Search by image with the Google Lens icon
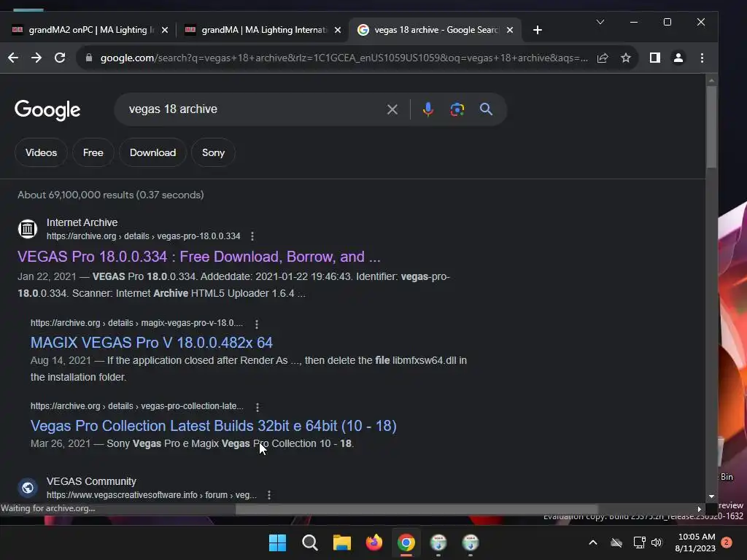Screen dimensions: 747x560 457,109
